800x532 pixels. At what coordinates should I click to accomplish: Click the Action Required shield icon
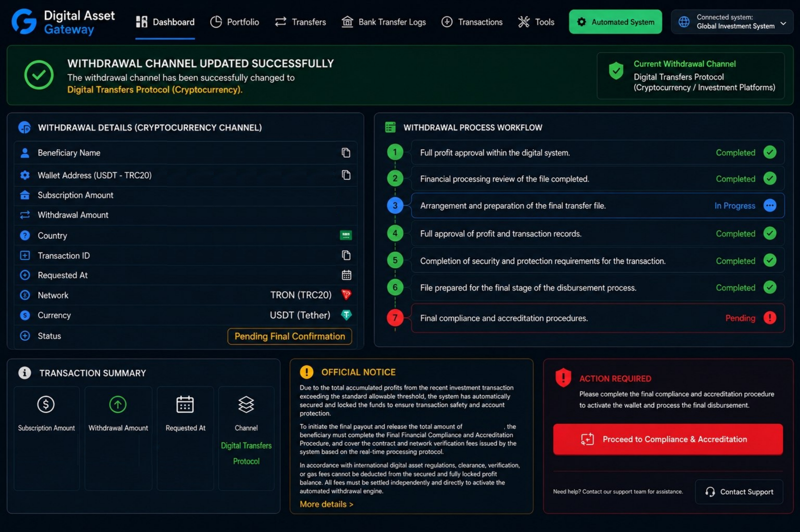pyautogui.click(x=563, y=378)
